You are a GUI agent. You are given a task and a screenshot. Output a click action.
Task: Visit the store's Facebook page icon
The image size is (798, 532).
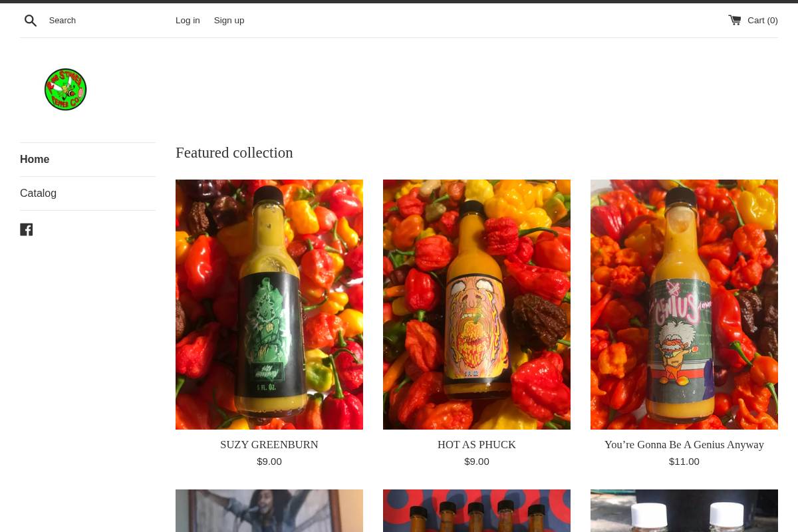pyautogui.click(x=27, y=229)
